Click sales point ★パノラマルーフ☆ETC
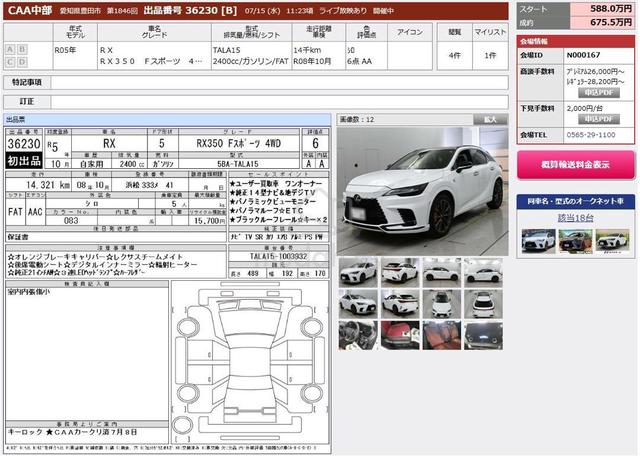The width and height of the screenshot is (640, 456). pos(267,210)
